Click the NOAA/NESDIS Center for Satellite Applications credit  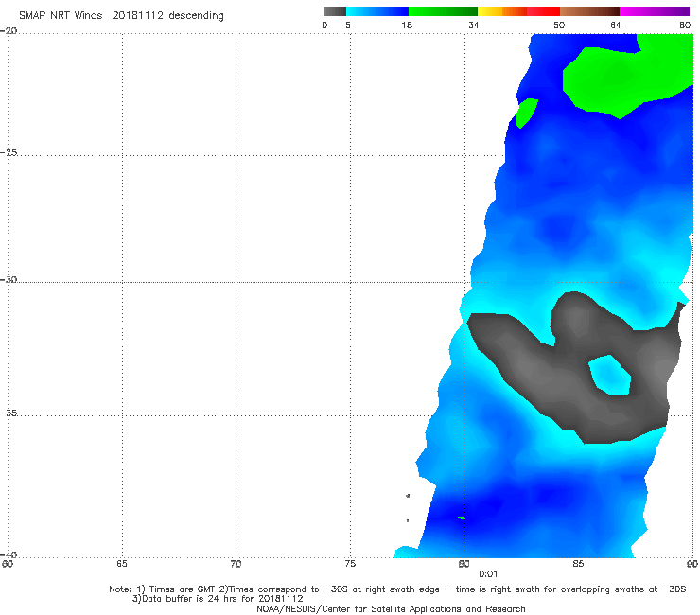coord(391,609)
